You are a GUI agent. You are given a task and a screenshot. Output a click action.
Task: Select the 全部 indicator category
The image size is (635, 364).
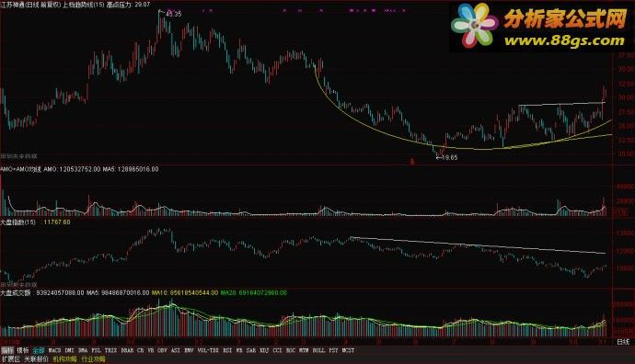38,350
